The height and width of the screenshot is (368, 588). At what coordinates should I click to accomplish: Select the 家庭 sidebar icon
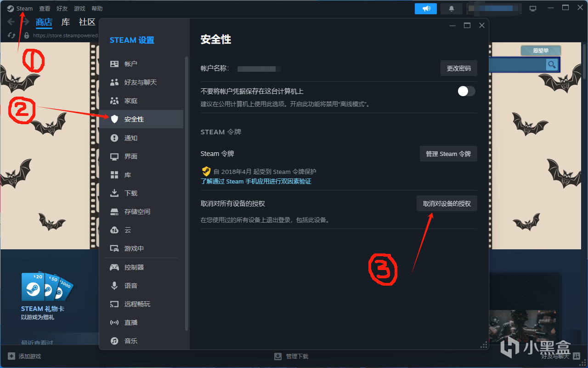(x=114, y=101)
